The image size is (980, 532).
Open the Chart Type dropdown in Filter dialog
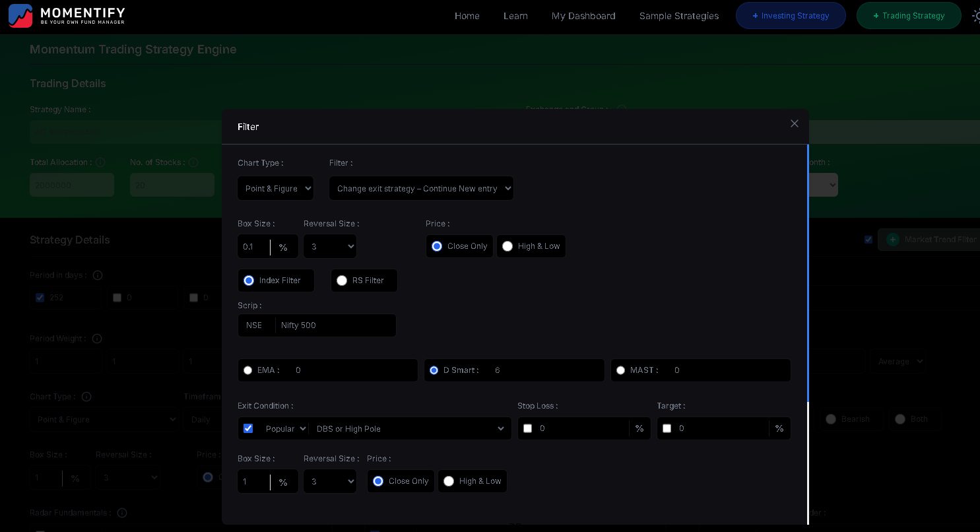click(275, 188)
